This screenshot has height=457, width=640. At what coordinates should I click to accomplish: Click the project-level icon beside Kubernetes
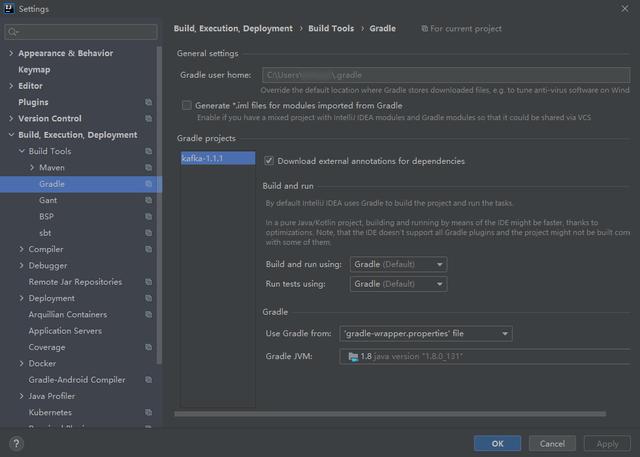[149, 412]
